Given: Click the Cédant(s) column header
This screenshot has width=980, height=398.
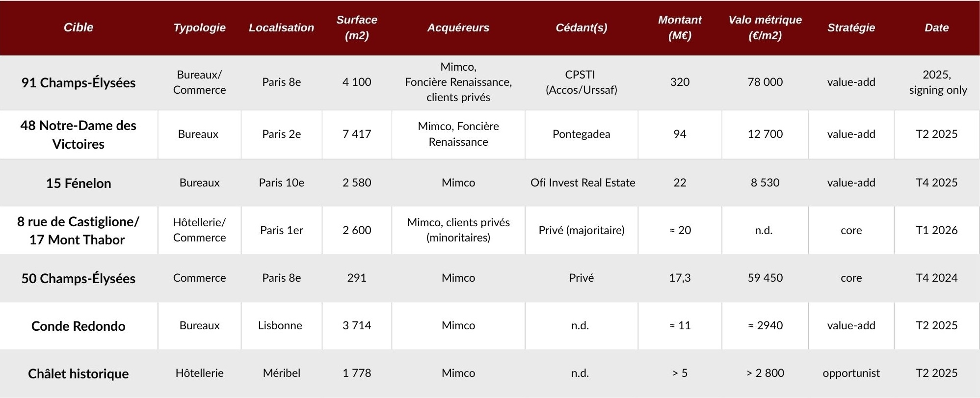Looking at the screenshot, I should (581, 27).
